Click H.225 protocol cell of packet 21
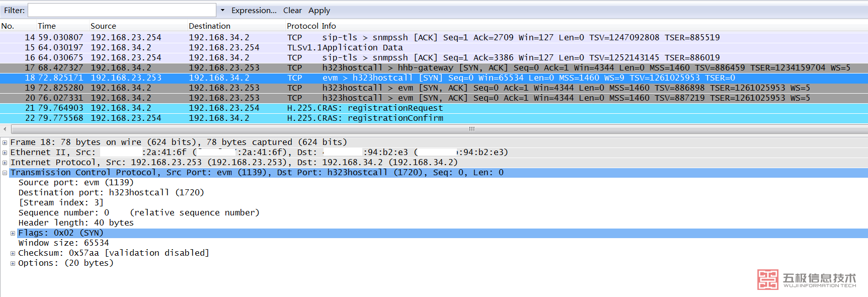 [303, 108]
